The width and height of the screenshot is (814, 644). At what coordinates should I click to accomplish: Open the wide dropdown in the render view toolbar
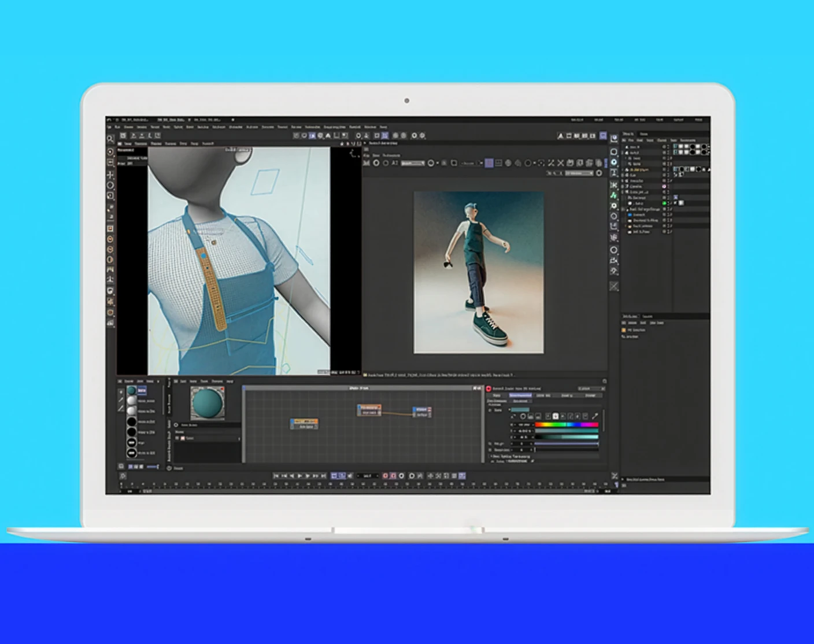pyautogui.click(x=413, y=163)
